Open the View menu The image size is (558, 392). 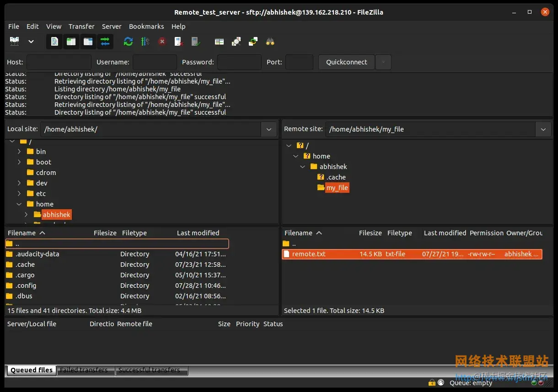click(54, 26)
